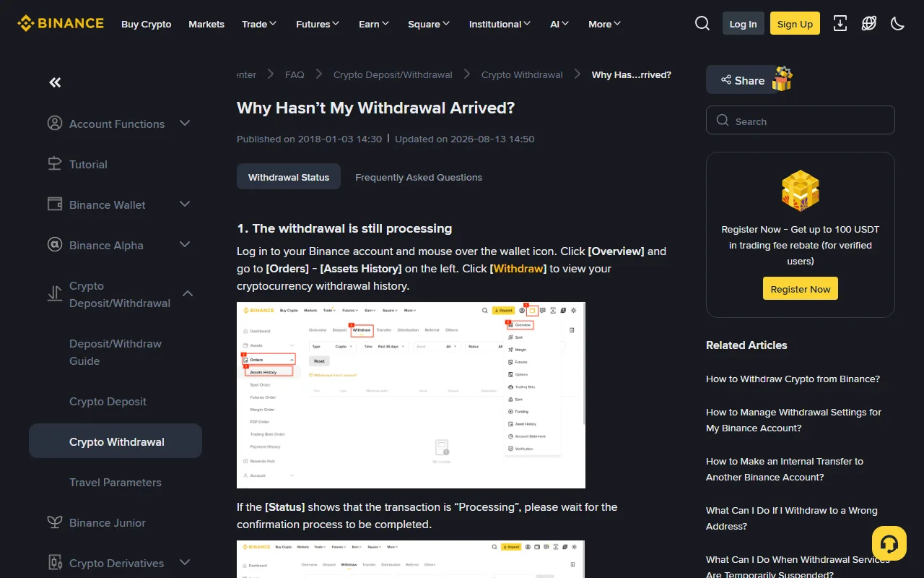Click the Account Functions user icon
This screenshot has height=578, width=924.
point(55,124)
